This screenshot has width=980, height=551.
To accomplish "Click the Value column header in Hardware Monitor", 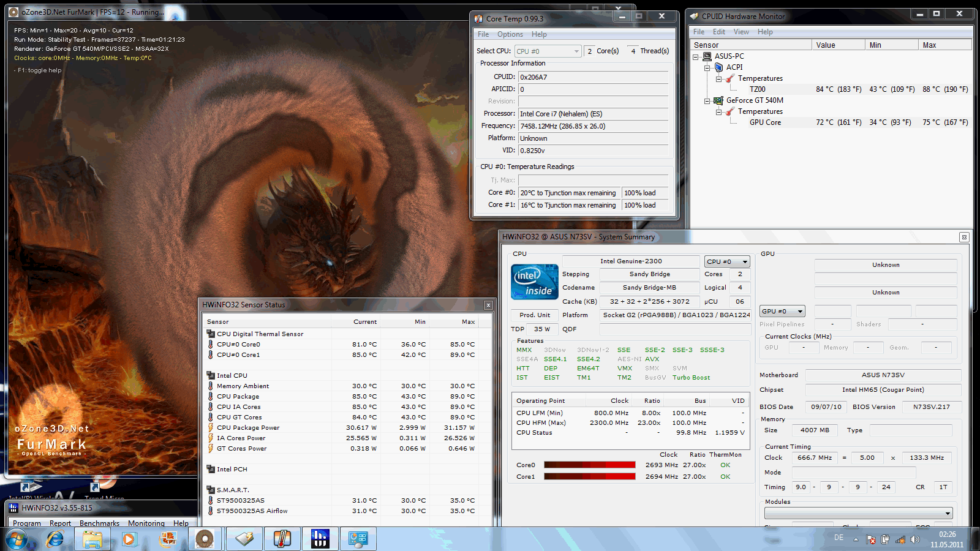I will pos(838,45).
